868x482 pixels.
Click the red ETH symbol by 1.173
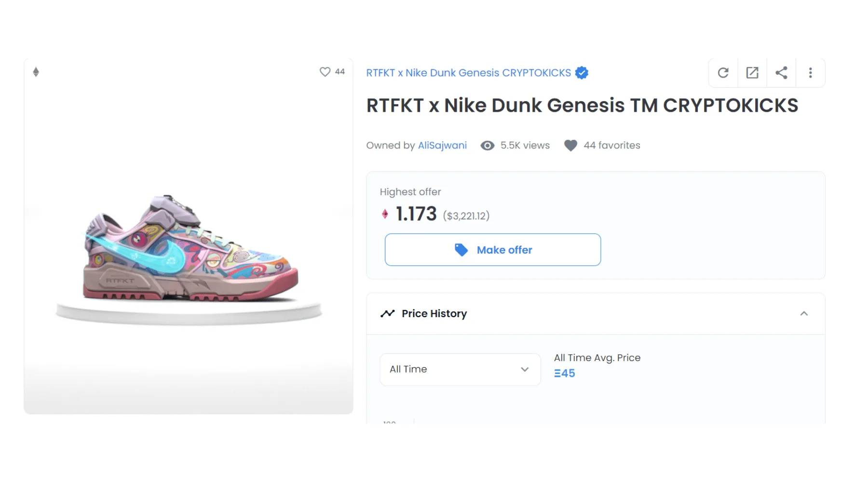[385, 214]
